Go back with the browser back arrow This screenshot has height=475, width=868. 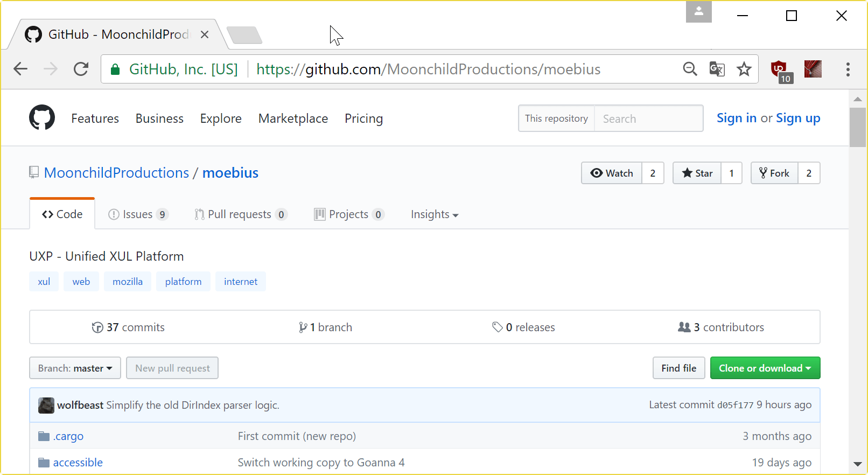[20, 69]
